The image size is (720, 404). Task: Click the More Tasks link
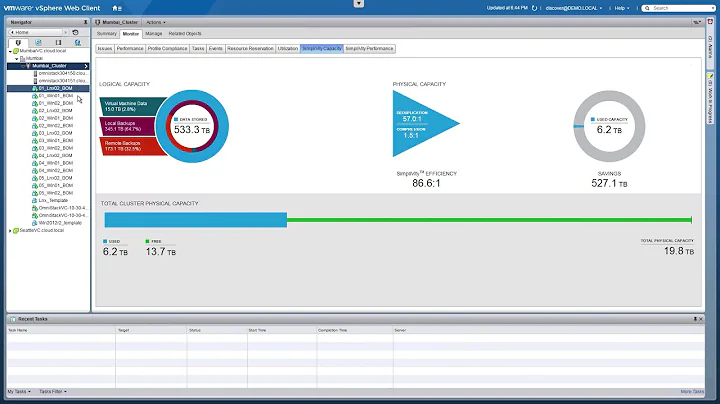point(692,392)
